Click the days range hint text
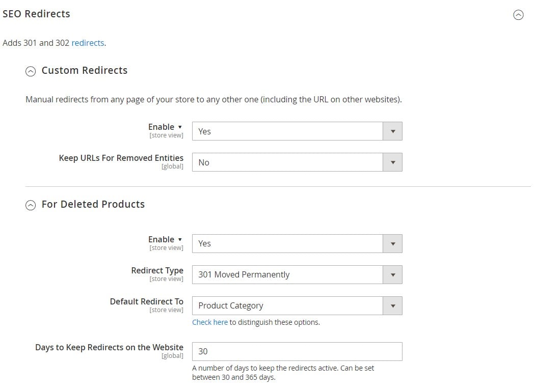Image resolution: width=536 pixels, height=392 pixels. (x=283, y=373)
